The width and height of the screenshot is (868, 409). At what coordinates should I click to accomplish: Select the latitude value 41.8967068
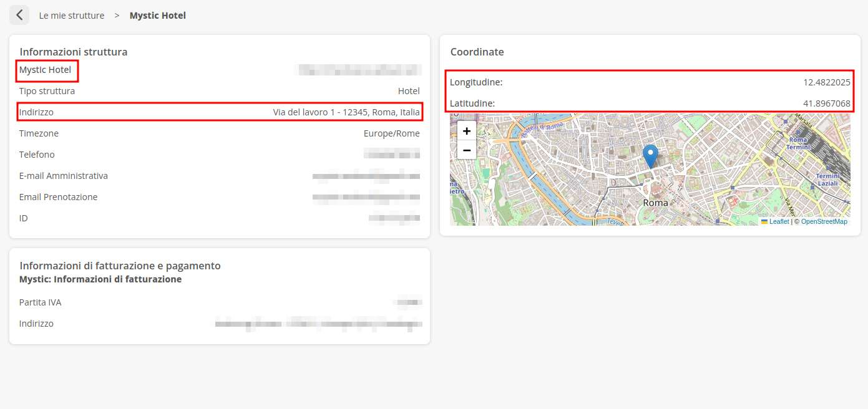click(x=827, y=103)
